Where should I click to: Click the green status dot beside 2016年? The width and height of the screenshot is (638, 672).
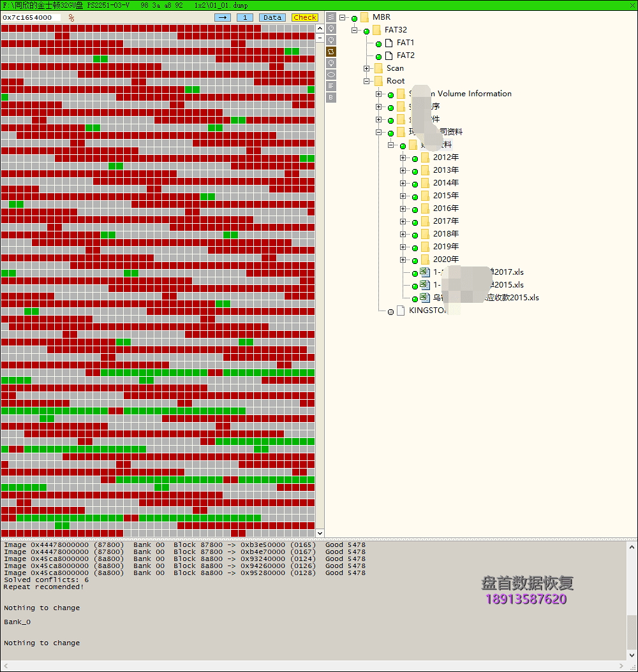pos(415,210)
